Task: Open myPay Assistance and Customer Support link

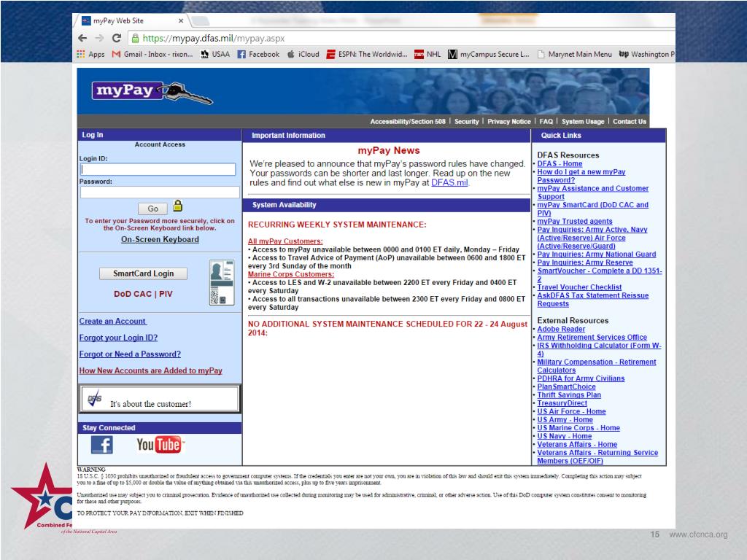Action: tap(592, 192)
